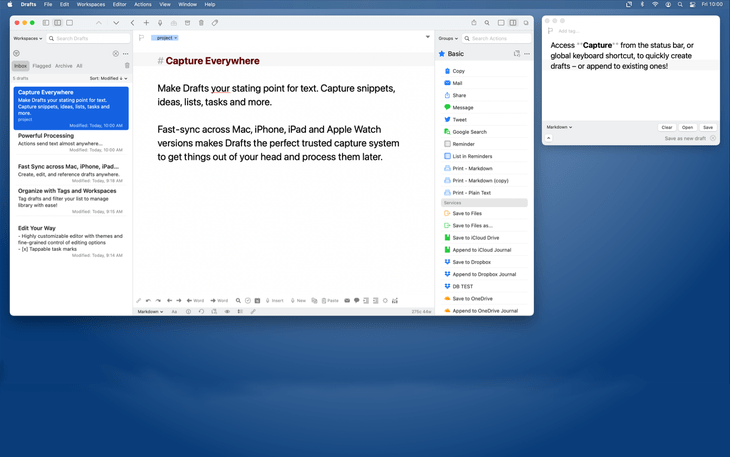This screenshot has width=730, height=457.
Task: Switch to editor-only layout
Action: click(69, 23)
